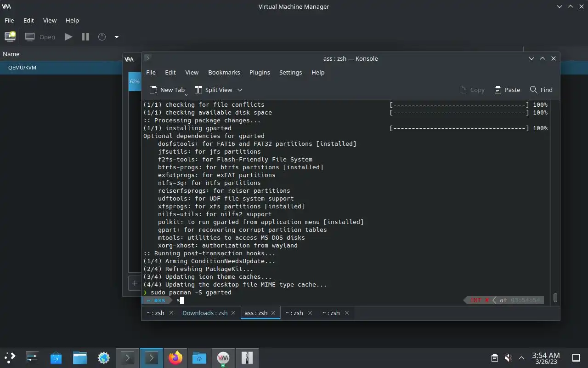Expand New Tab profile dropdown arrow
Image resolution: width=588 pixels, height=368 pixels.
(186, 94)
